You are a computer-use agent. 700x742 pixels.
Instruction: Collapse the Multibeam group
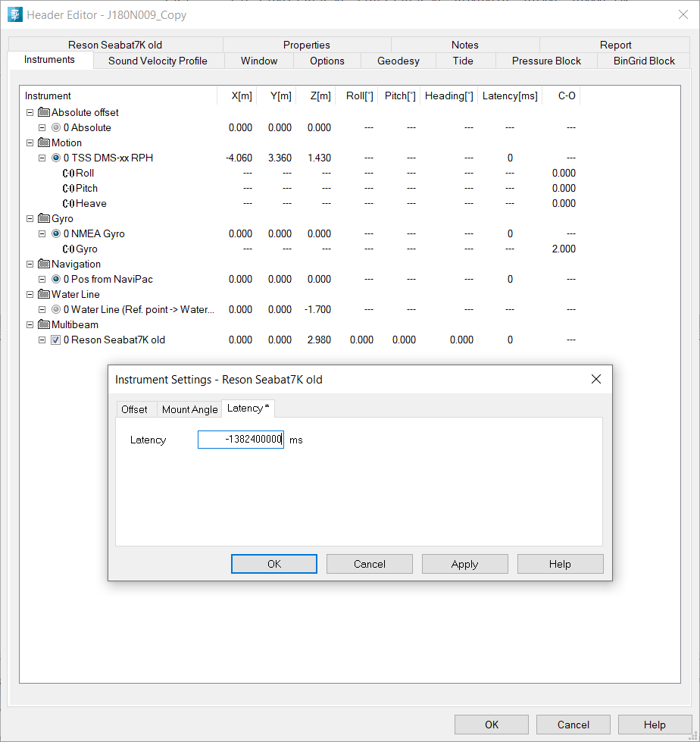tap(30, 324)
